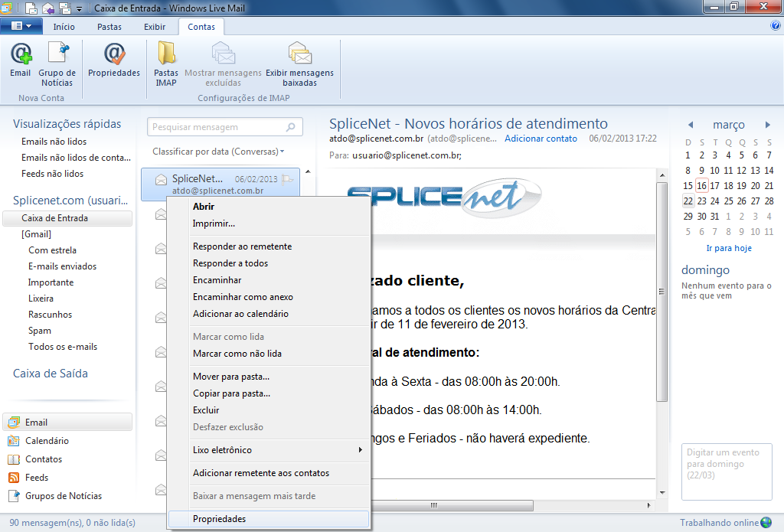Open the Rascunhos folder
The width and height of the screenshot is (784, 532).
pos(50,315)
